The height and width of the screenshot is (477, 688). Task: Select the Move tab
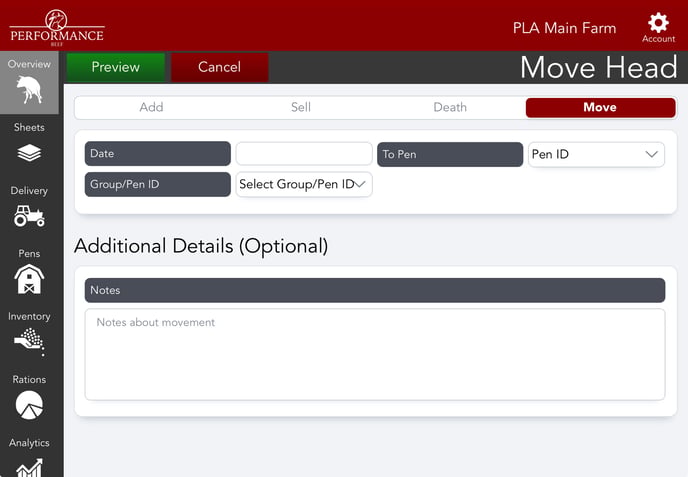pyautogui.click(x=600, y=107)
